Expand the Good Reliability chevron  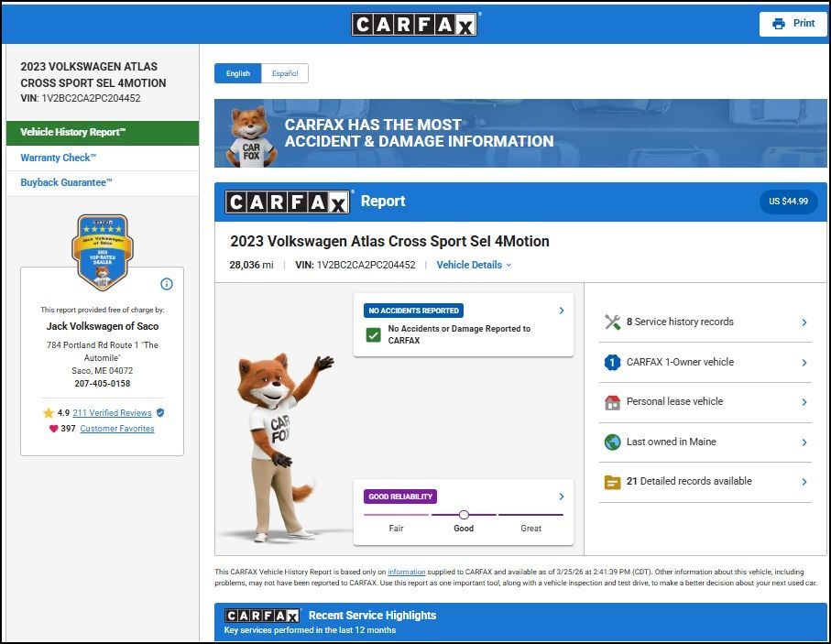(562, 497)
